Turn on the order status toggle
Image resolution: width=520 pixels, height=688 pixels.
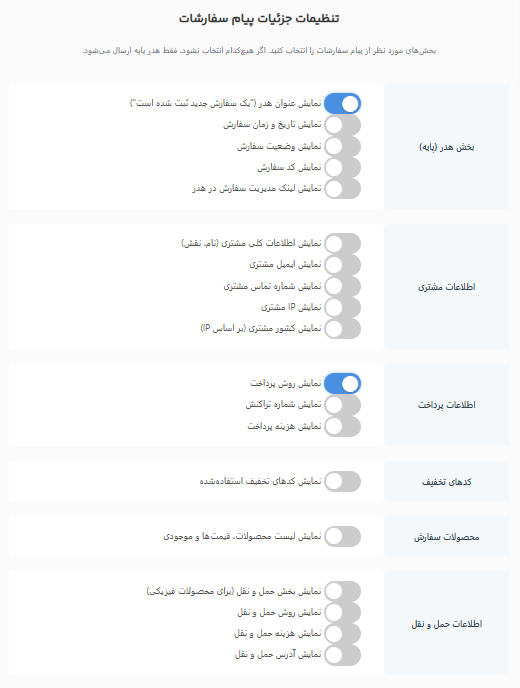(x=342, y=147)
